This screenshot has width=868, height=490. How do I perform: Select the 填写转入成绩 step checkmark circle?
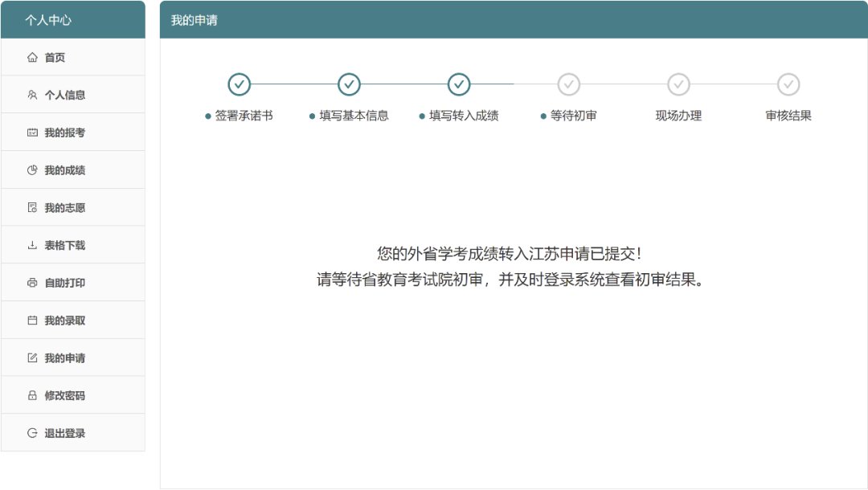[459, 84]
